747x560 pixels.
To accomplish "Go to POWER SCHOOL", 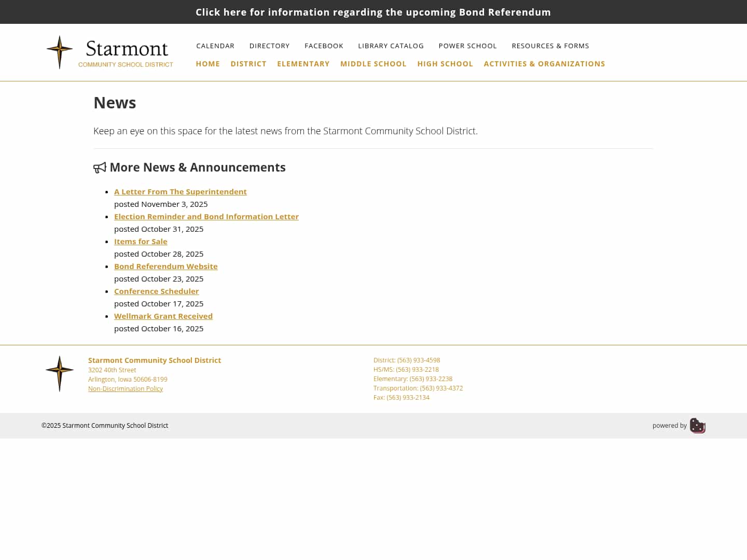I will point(467,46).
